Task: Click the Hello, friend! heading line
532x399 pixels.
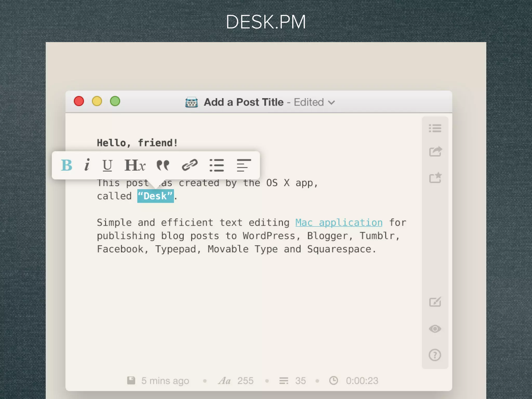Action: pyautogui.click(x=137, y=143)
